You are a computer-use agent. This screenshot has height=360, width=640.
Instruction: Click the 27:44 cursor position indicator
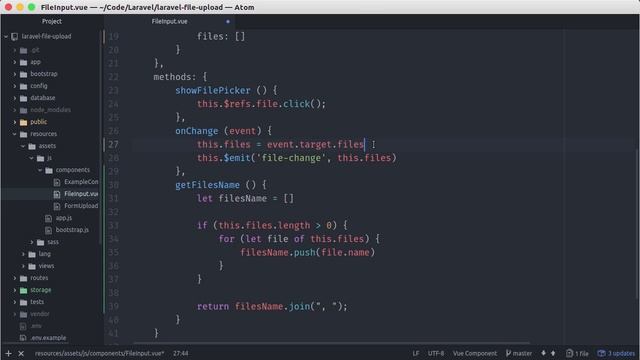[180, 353]
